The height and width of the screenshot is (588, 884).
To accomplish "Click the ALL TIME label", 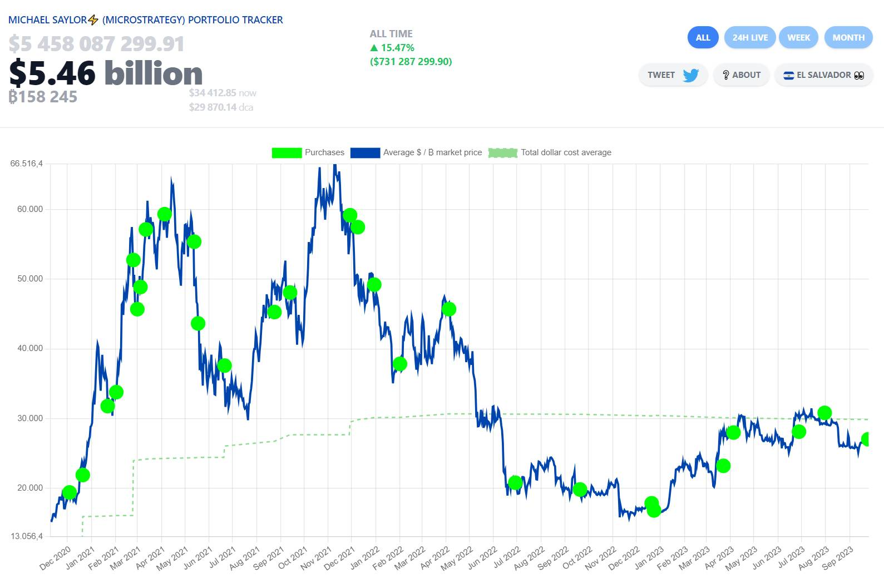I will [391, 34].
